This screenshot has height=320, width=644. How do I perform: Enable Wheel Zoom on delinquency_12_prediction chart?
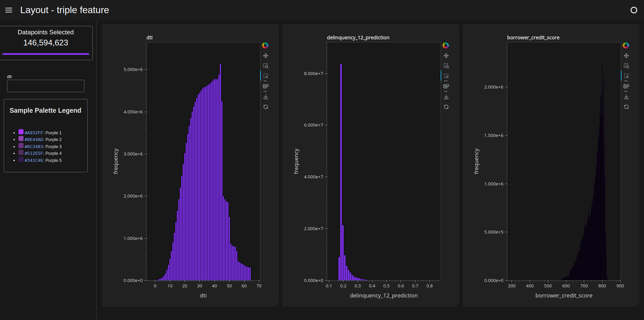click(x=446, y=86)
